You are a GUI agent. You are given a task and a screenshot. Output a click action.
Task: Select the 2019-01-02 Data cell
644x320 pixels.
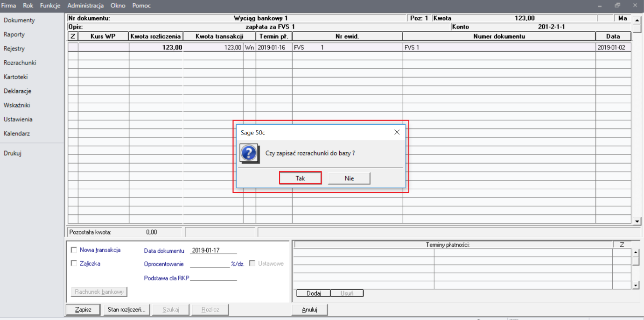[613, 47]
